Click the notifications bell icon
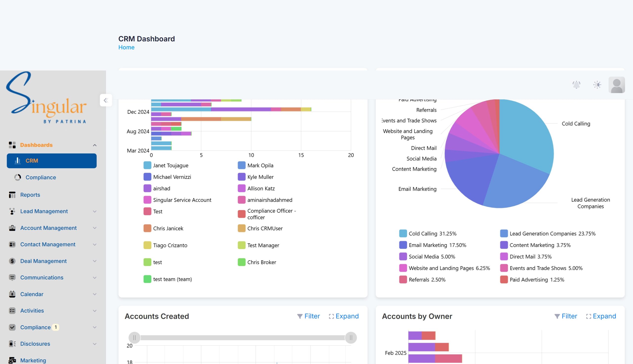 tap(576, 85)
